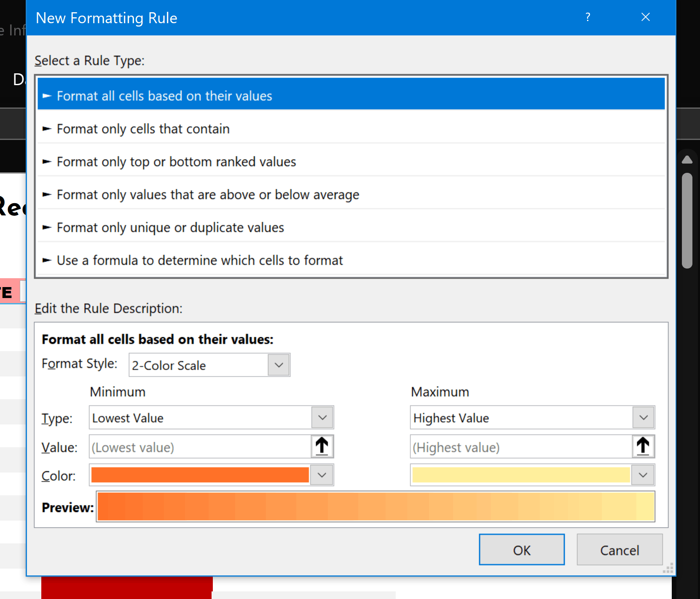Open the Minimum Color dropdown

pyautogui.click(x=322, y=475)
